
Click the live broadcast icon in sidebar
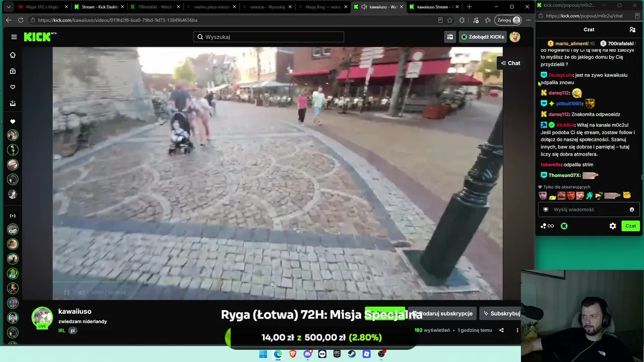[x=13, y=216]
